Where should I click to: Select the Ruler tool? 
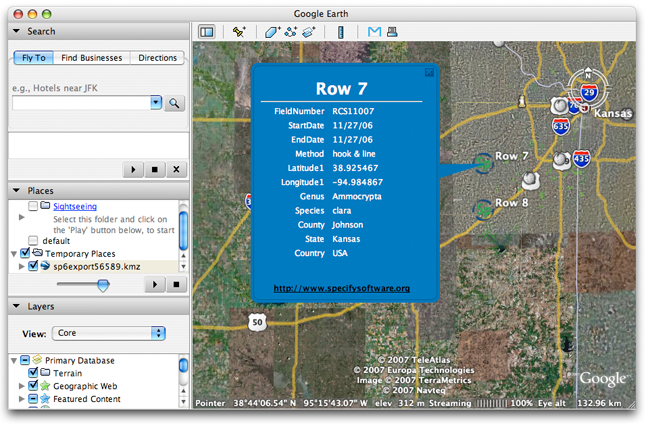pos(341,32)
